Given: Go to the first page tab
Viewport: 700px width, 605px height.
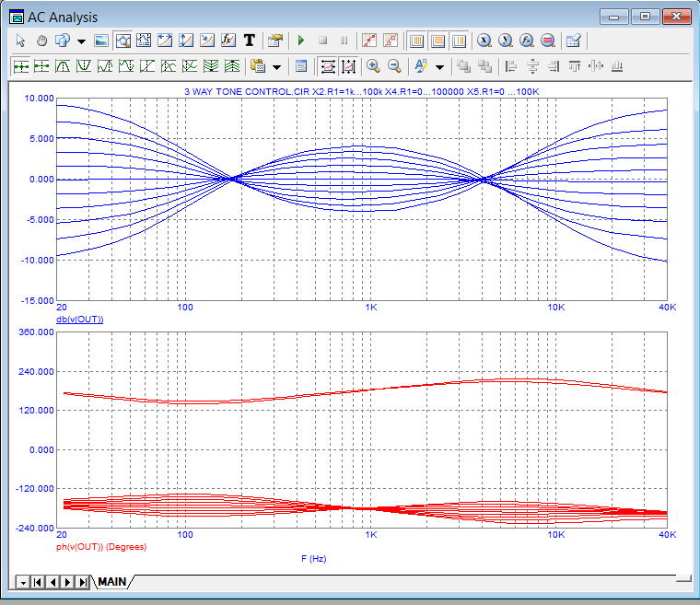Looking at the screenshot, I should [38, 582].
